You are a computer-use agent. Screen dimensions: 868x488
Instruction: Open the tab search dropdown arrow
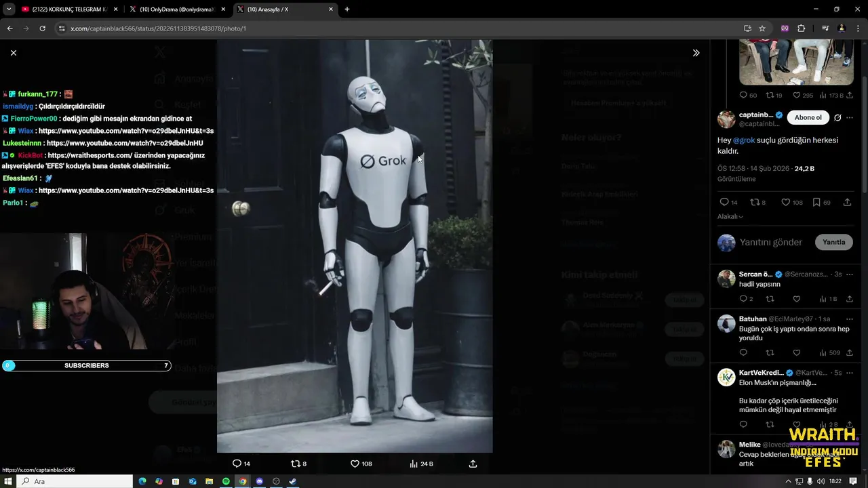pos(9,9)
